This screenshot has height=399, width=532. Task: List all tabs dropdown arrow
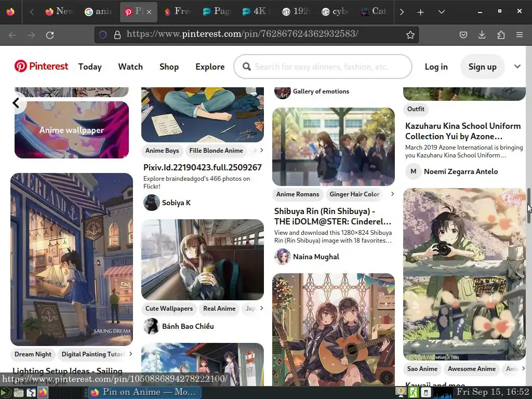442,12
